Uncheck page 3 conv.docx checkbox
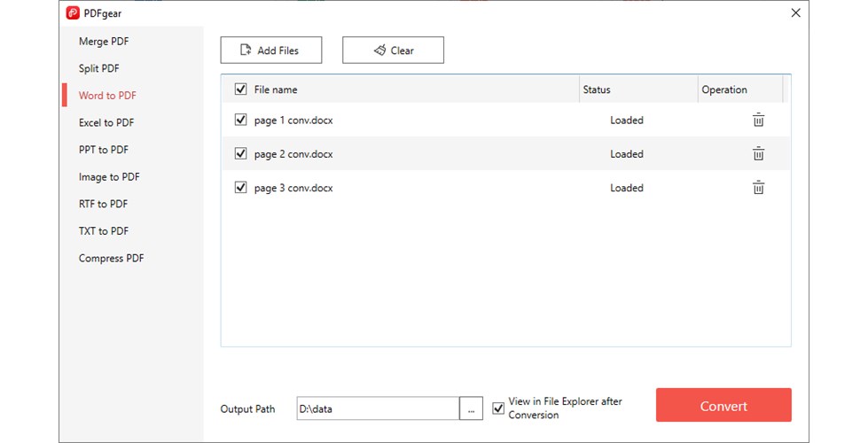Screen dimensions: 868x443 coord(240,188)
